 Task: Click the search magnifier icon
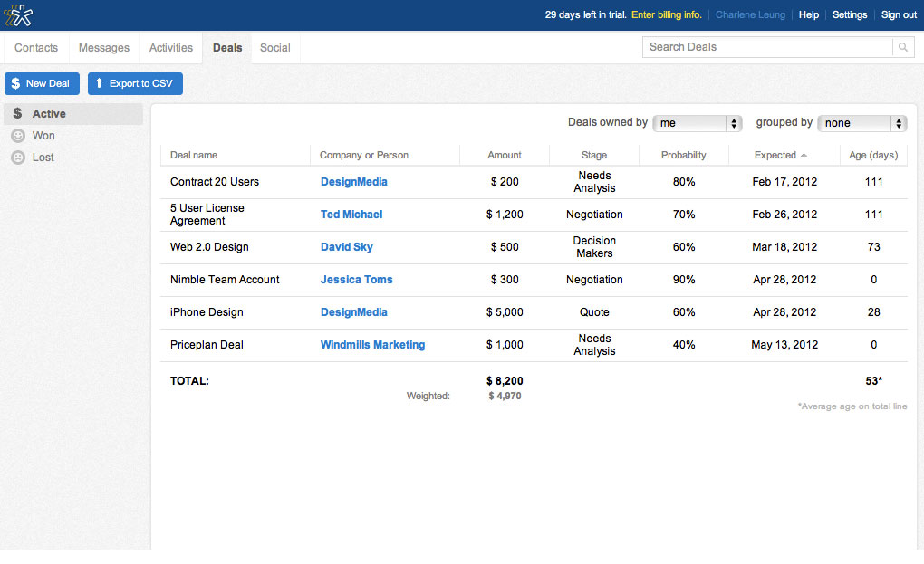point(902,47)
